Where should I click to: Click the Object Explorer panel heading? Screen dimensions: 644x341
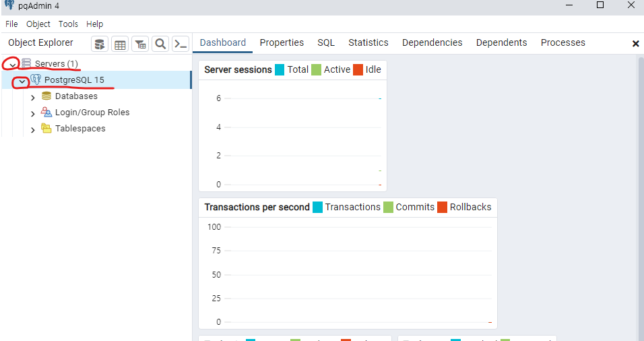click(40, 42)
